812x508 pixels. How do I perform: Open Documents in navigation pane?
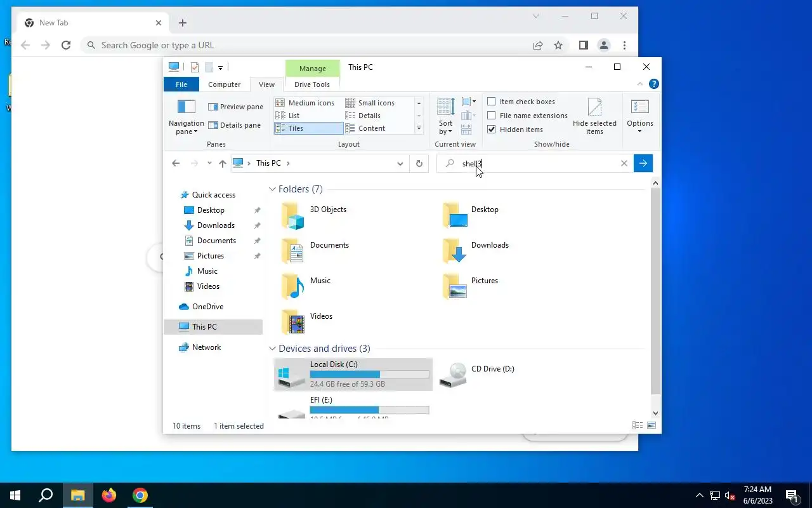click(x=216, y=241)
